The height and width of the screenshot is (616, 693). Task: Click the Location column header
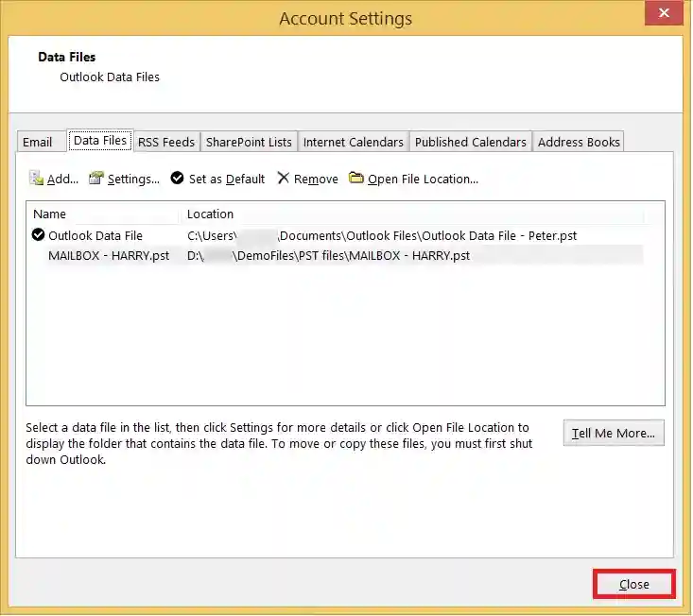point(413,214)
